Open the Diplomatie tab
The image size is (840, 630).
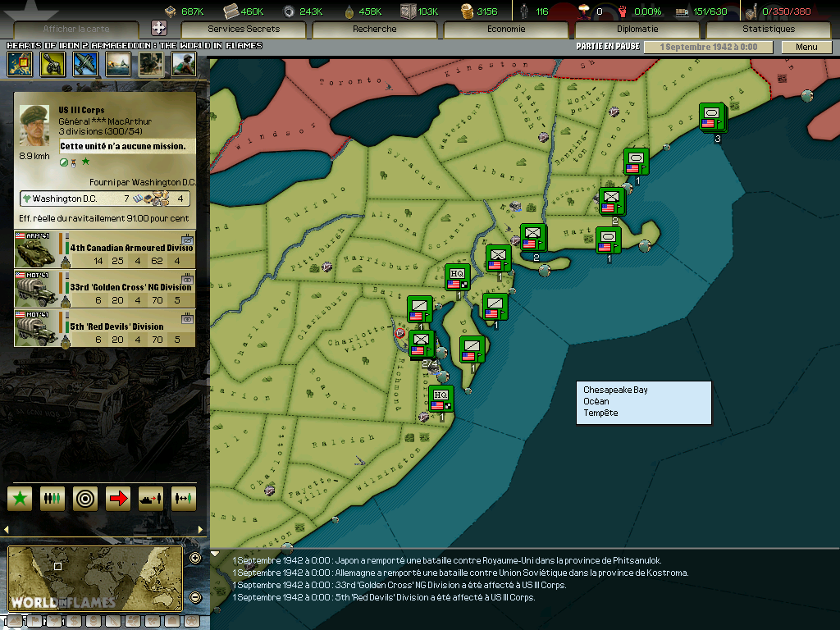coord(637,29)
